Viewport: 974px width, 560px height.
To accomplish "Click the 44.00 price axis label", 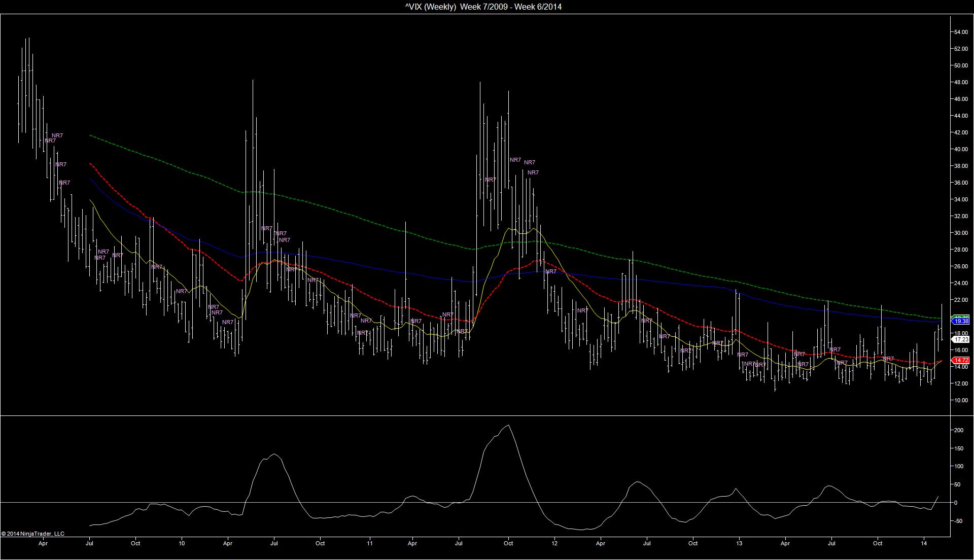I will (961, 116).
